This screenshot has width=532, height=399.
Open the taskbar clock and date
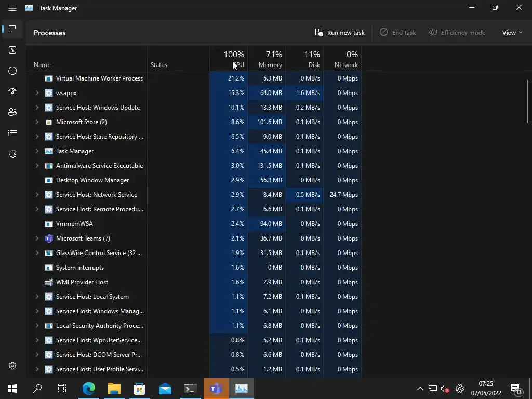[486, 389]
